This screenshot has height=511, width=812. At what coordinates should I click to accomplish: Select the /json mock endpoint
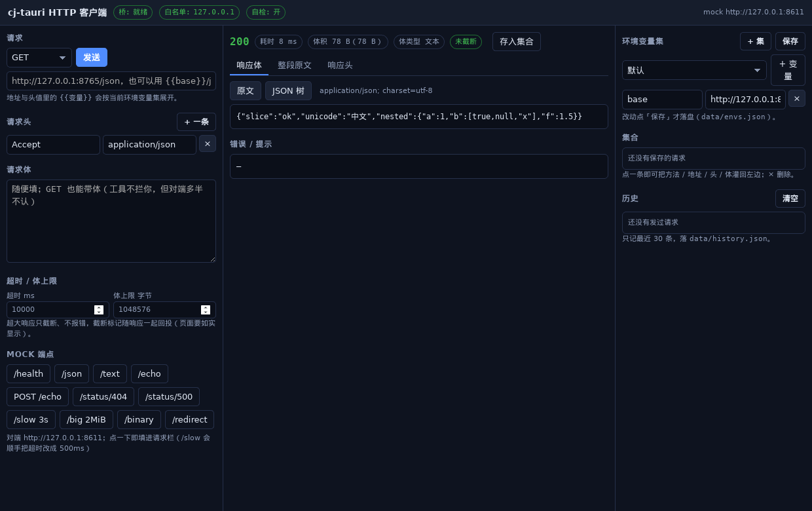click(72, 374)
